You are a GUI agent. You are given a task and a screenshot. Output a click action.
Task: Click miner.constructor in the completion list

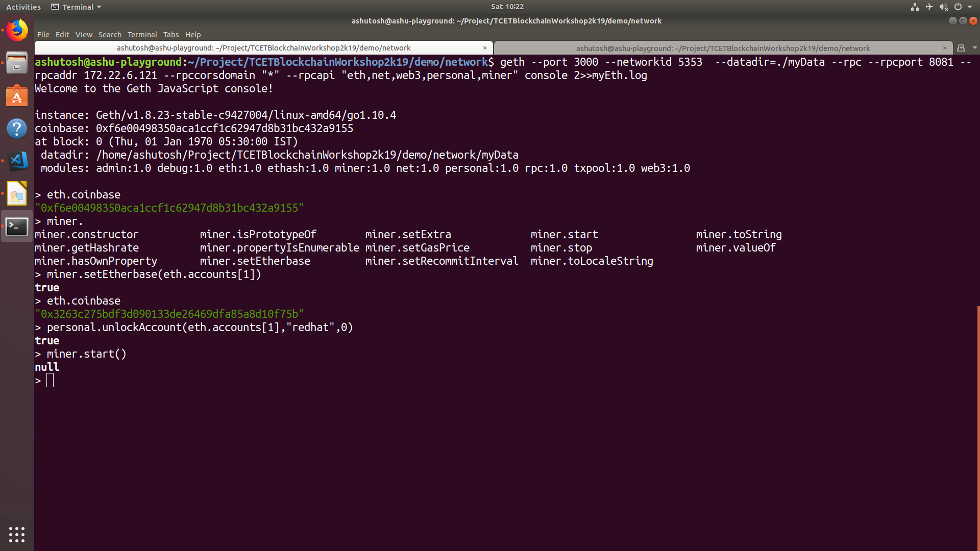(x=87, y=235)
